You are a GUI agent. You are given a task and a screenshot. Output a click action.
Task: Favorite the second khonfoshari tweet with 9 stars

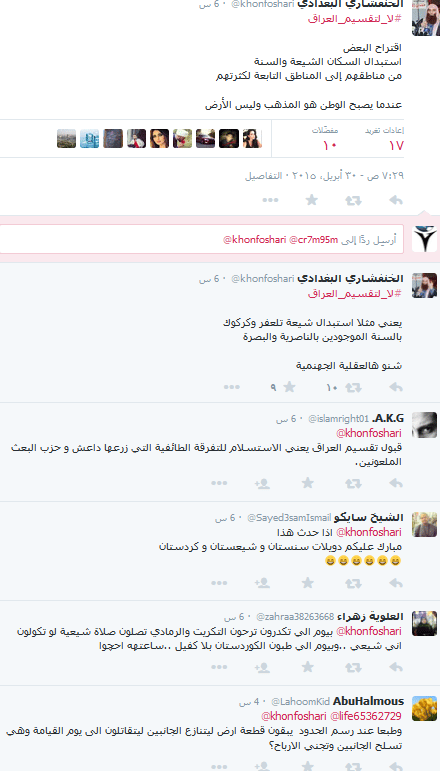290,387
